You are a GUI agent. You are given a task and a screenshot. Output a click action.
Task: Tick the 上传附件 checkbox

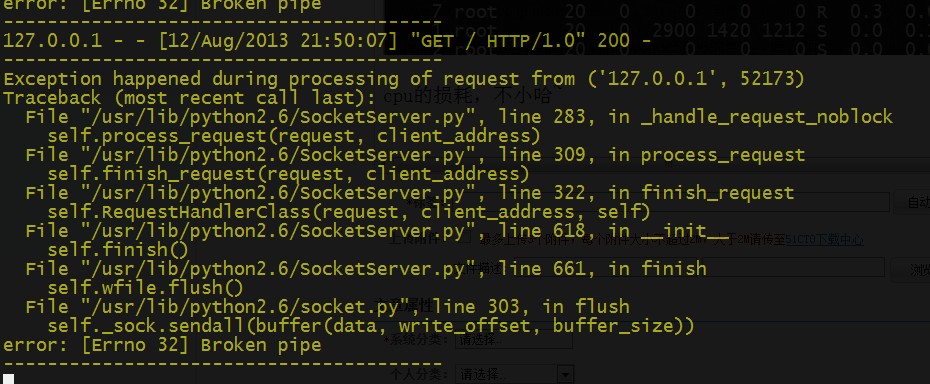tap(466, 238)
